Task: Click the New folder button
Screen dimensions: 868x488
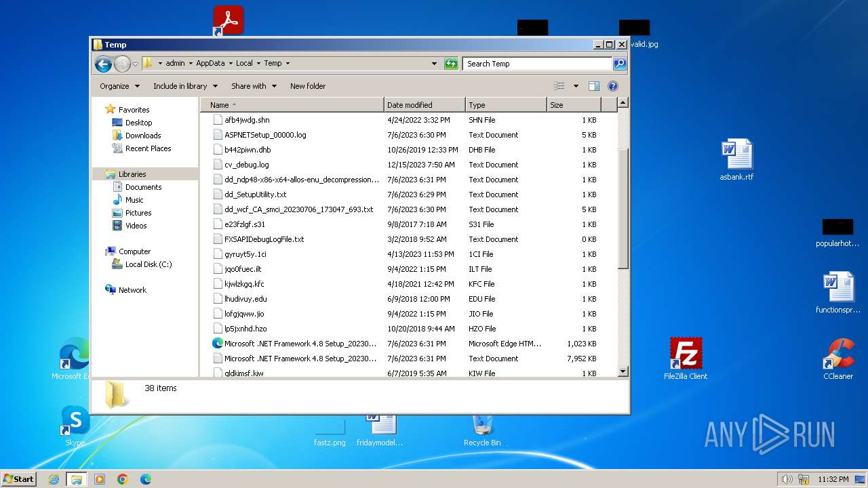Action: (308, 86)
